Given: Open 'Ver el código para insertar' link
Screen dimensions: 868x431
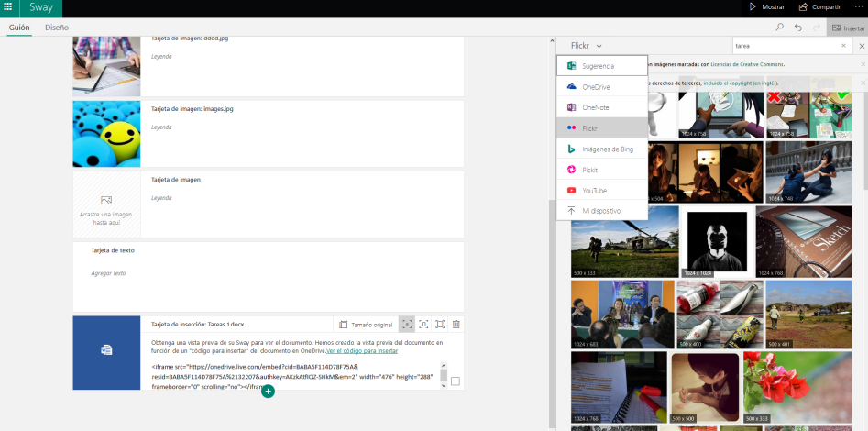Looking at the screenshot, I should pos(362,351).
